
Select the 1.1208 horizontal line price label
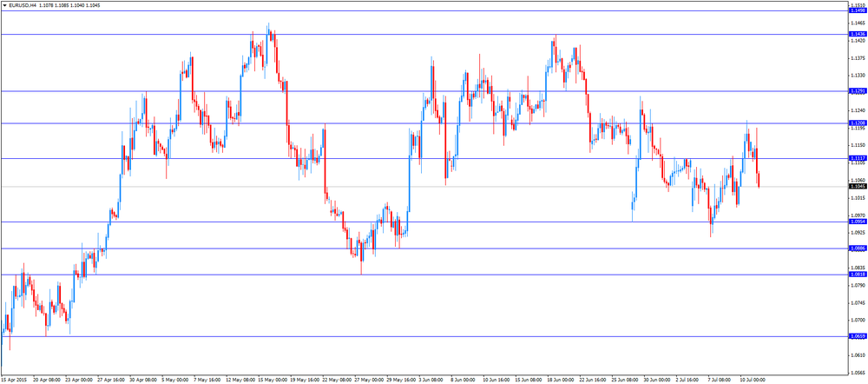(x=857, y=123)
